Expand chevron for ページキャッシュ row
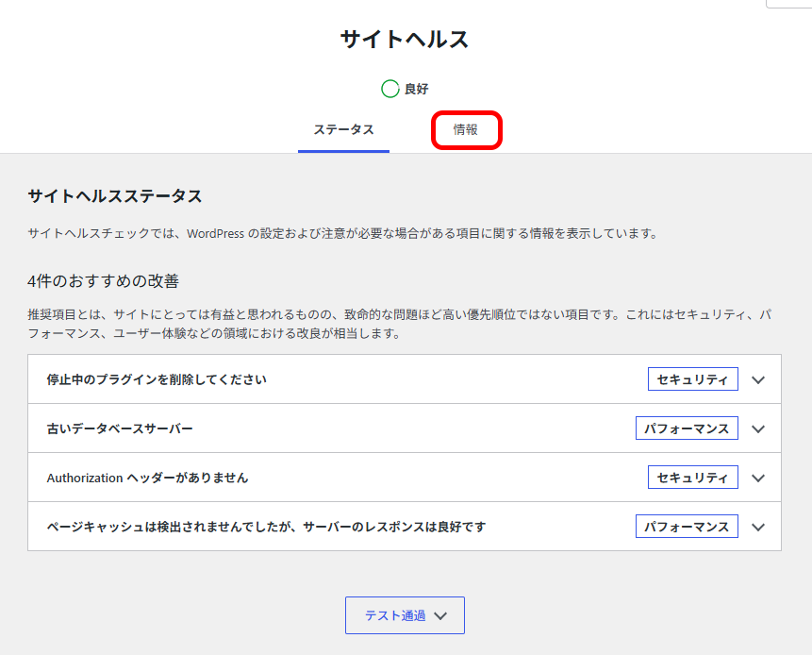The height and width of the screenshot is (655, 812). point(758,527)
